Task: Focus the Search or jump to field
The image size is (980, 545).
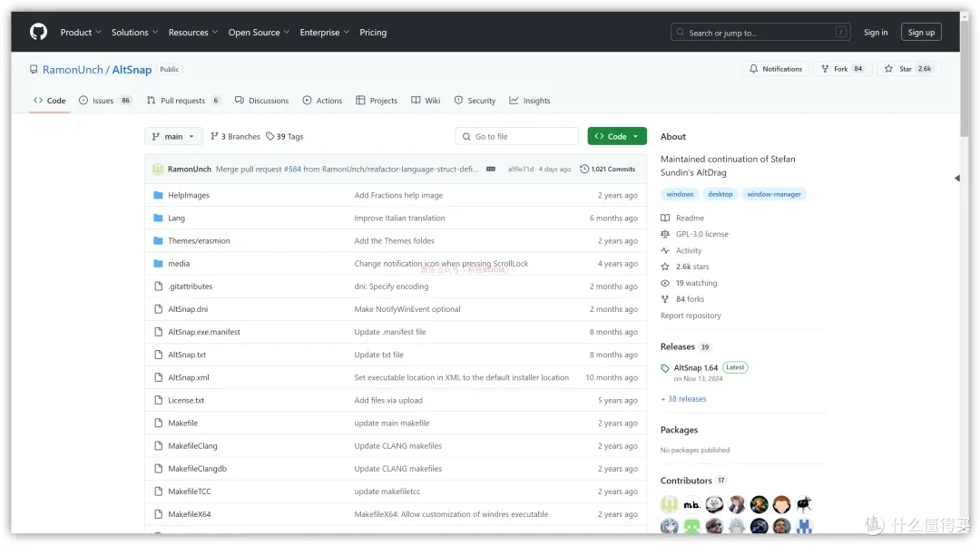Action: click(x=761, y=33)
